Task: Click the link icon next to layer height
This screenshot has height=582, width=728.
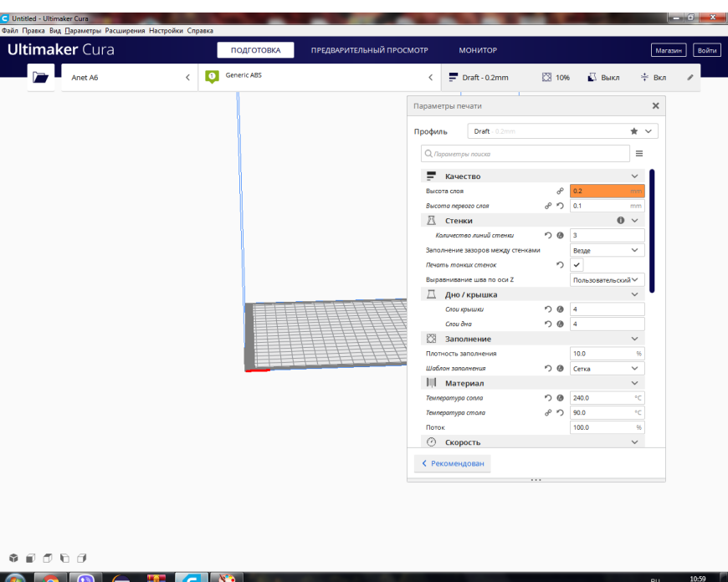Action: [x=560, y=191]
